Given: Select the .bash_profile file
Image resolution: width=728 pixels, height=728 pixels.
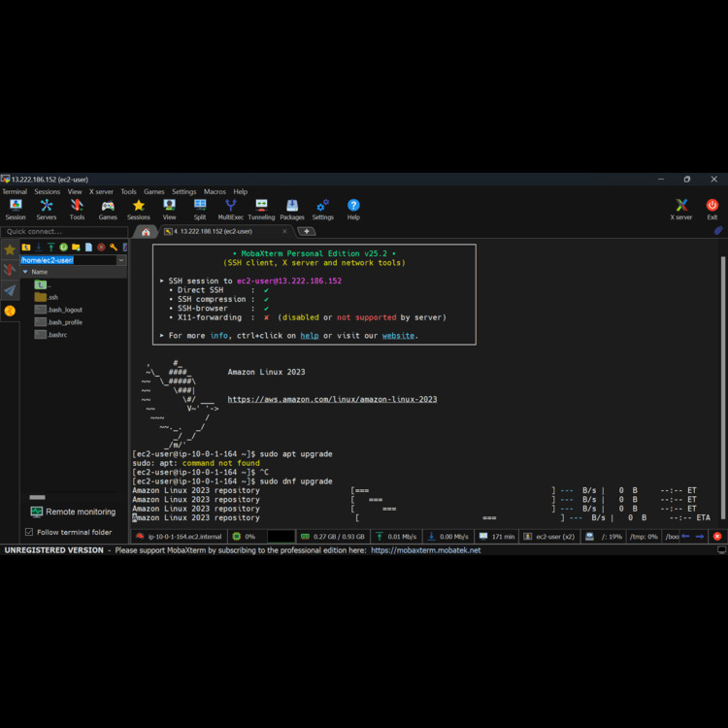Looking at the screenshot, I should (59, 322).
